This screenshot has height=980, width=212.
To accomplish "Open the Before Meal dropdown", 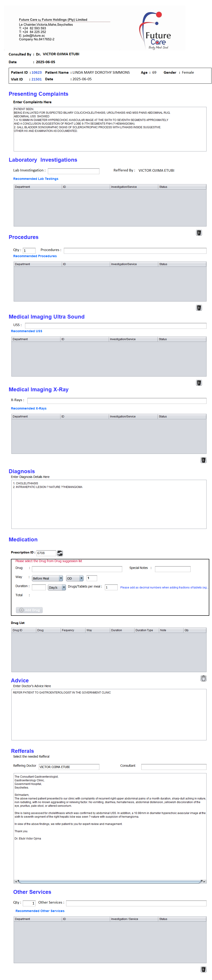I will pos(47,578).
